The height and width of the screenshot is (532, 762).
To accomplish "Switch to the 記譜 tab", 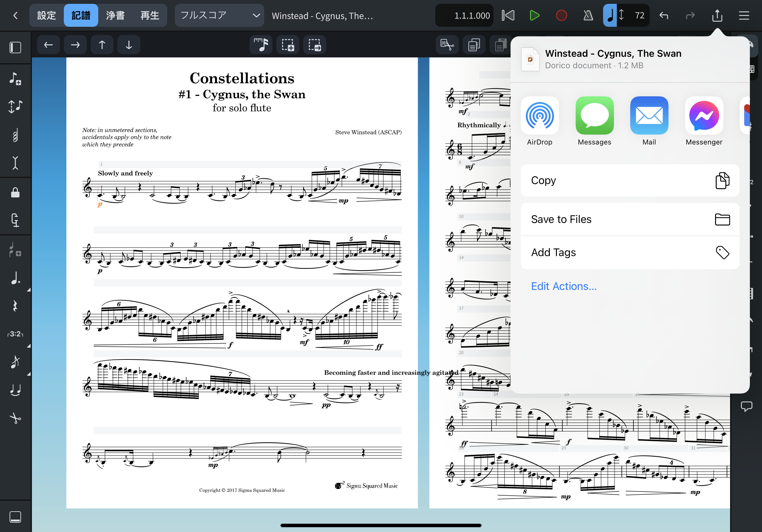I will (81, 16).
